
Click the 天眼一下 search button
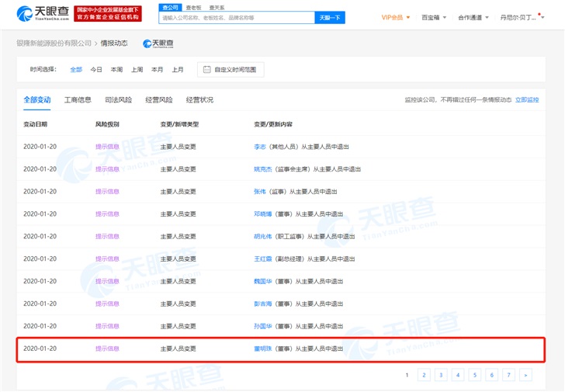330,17
